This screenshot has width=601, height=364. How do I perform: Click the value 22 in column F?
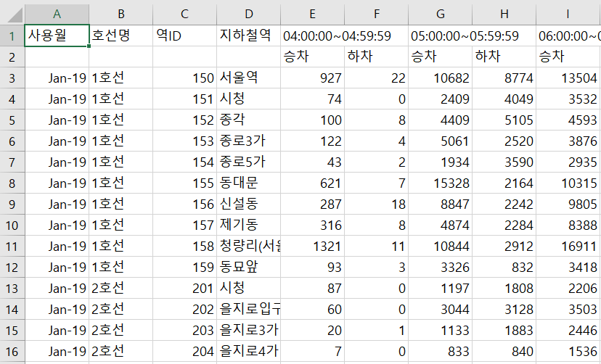pyautogui.click(x=377, y=78)
